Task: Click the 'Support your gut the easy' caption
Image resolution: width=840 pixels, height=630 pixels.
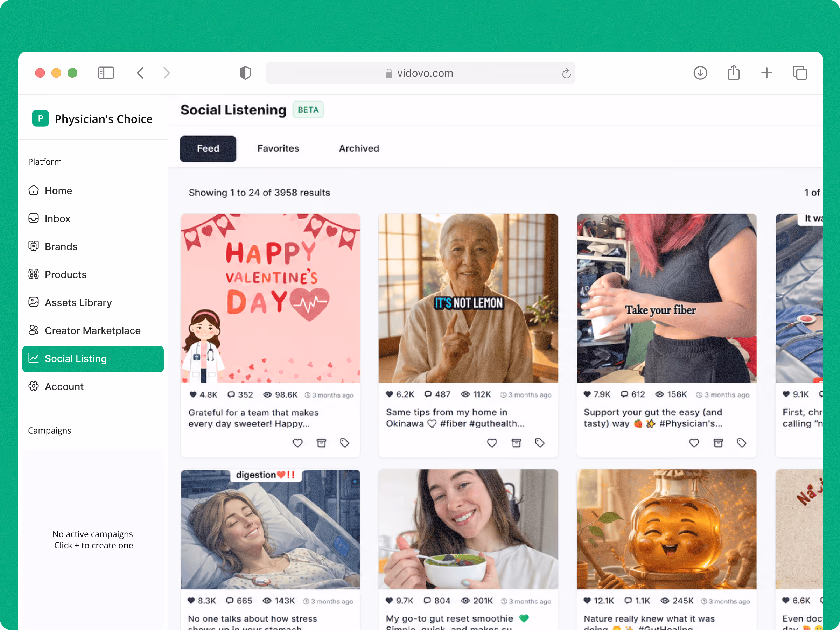Action: 653,418
